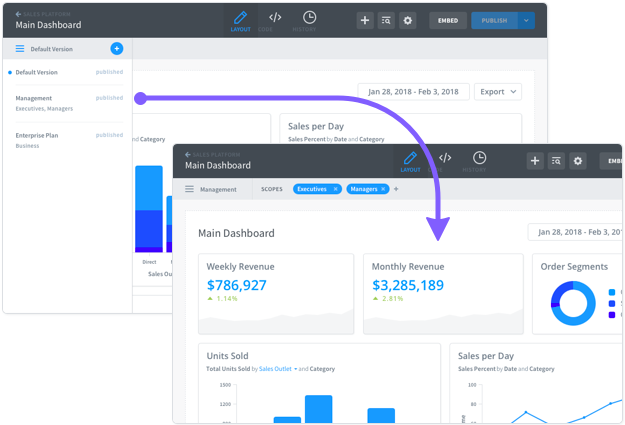Click the Main Dashboard heading in the front canvas

(236, 233)
